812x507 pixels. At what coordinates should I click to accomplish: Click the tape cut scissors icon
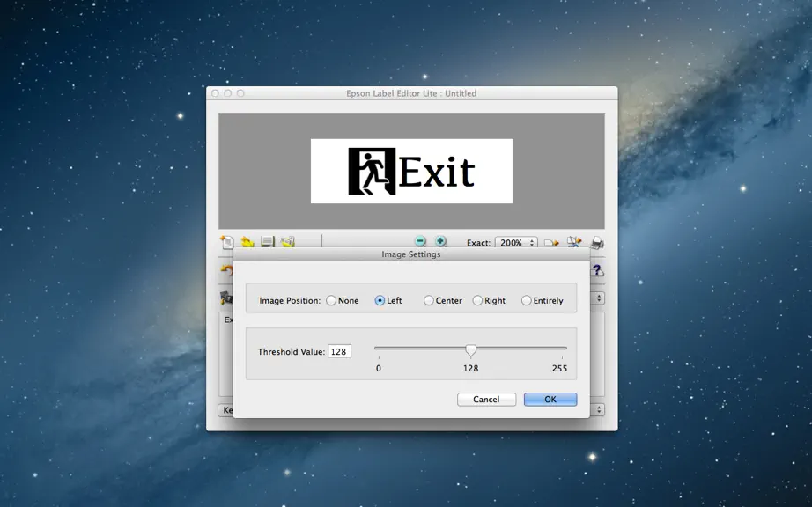coord(574,241)
